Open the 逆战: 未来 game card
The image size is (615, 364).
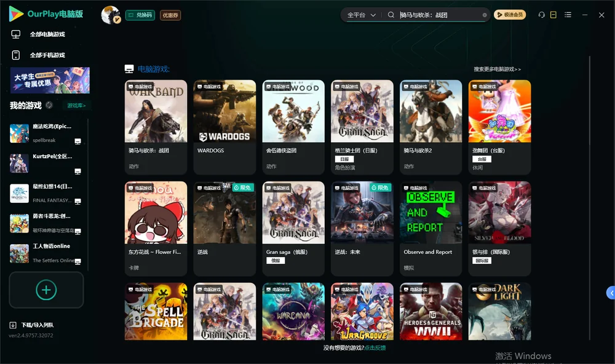pyautogui.click(x=362, y=229)
